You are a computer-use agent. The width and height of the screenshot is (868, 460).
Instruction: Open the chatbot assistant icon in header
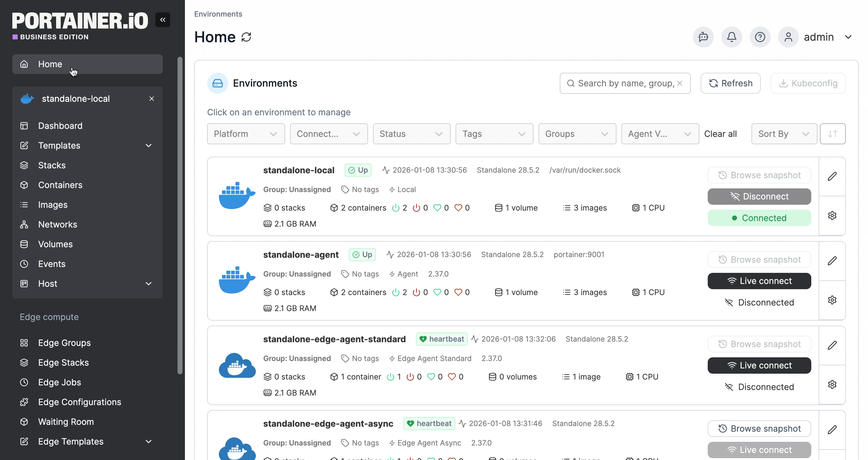point(703,37)
